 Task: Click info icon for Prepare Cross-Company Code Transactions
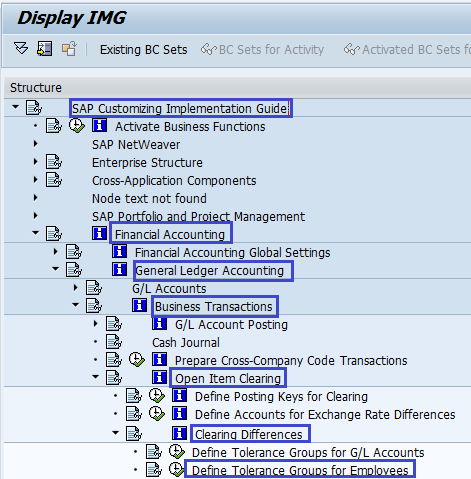(159, 360)
